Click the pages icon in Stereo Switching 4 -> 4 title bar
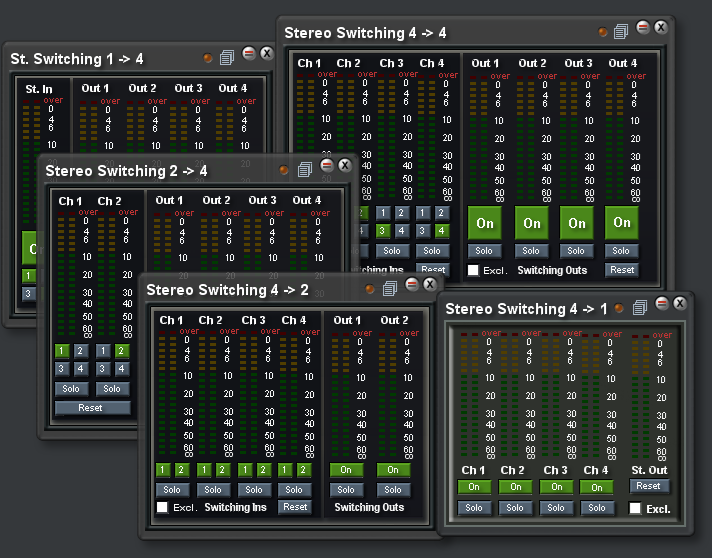 click(x=621, y=32)
